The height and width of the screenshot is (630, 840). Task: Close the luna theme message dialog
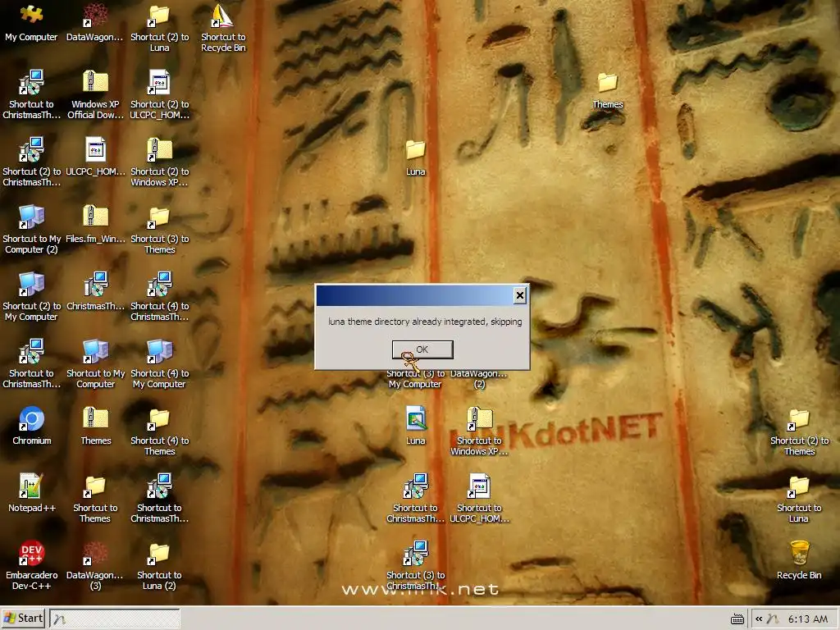click(x=519, y=295)
